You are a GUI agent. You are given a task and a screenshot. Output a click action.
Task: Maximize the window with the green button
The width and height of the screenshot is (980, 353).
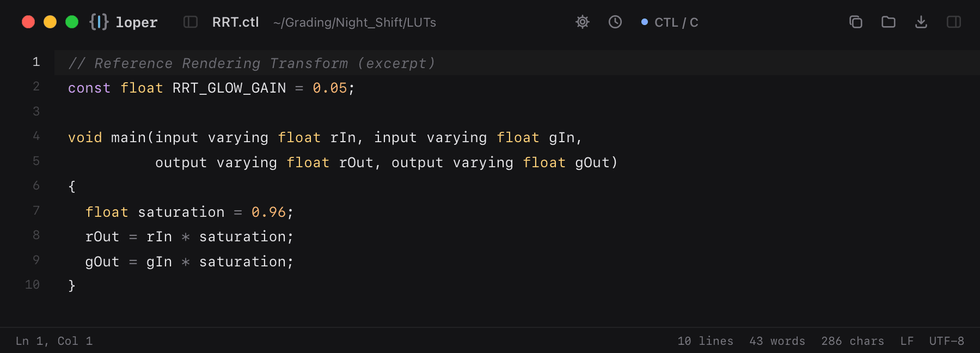[72, 22]
